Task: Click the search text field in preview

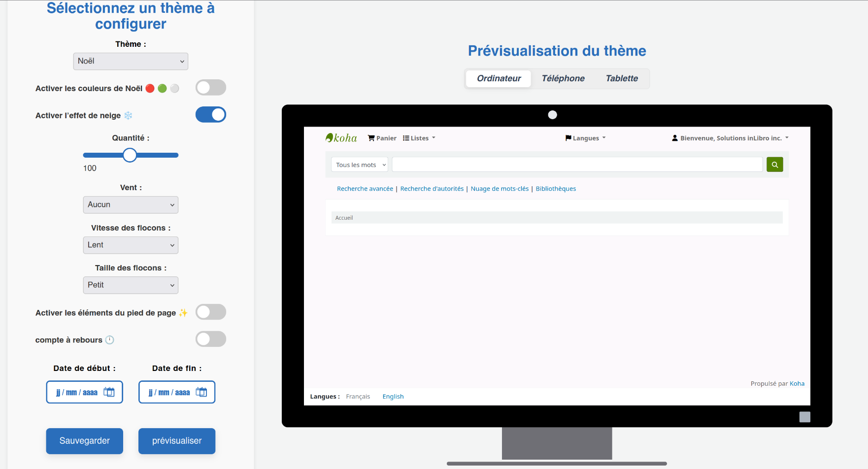Action: [577, 165]
